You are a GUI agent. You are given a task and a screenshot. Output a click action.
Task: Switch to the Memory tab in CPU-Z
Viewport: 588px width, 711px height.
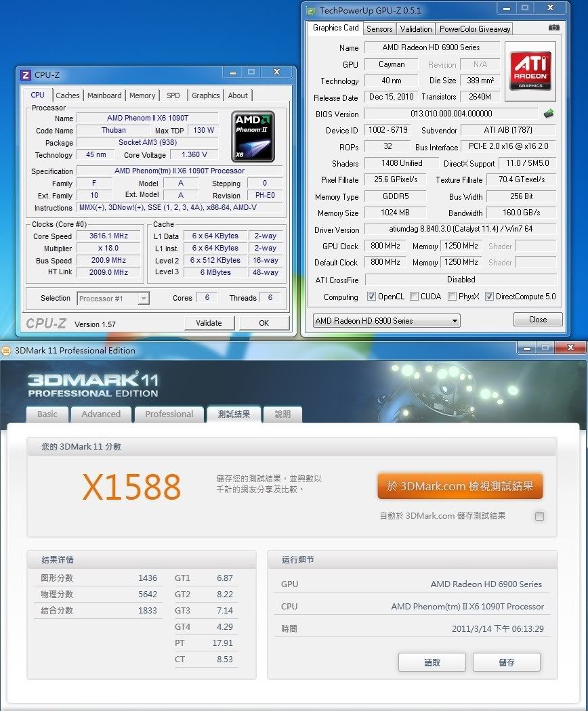click(x=142, y=95)
